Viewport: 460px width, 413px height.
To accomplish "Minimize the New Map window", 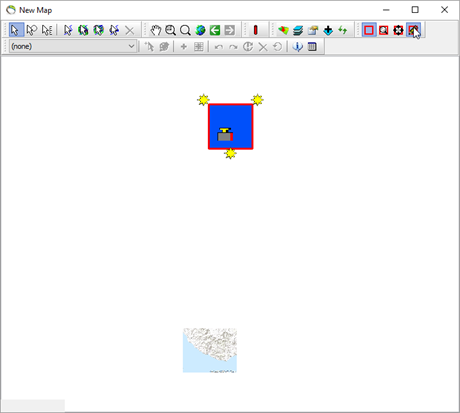I will click(386, 10).
